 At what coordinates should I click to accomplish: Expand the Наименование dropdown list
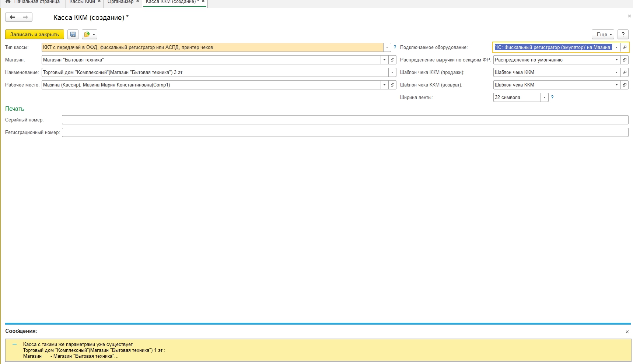(392, 72)
